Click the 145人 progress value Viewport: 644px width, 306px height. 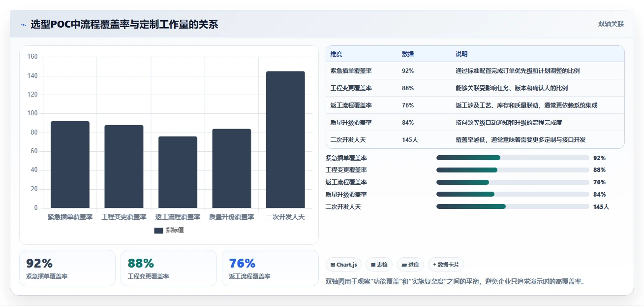(601, 207)
